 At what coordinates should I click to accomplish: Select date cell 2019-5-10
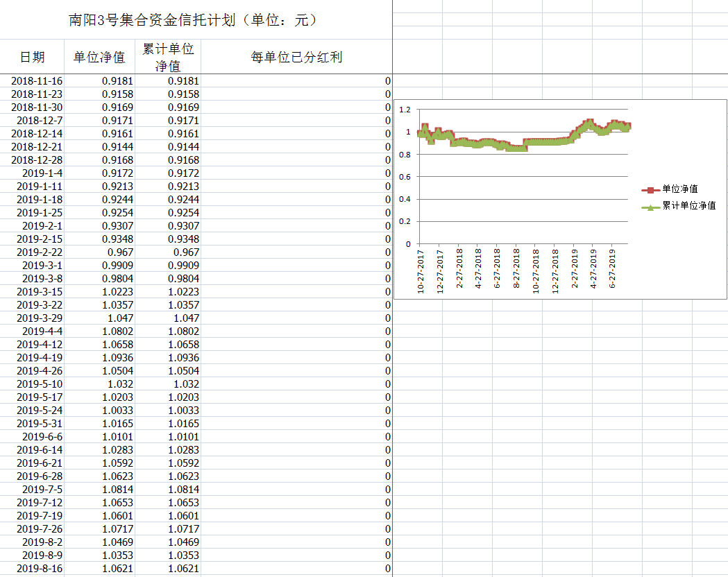tap(32, 384)
